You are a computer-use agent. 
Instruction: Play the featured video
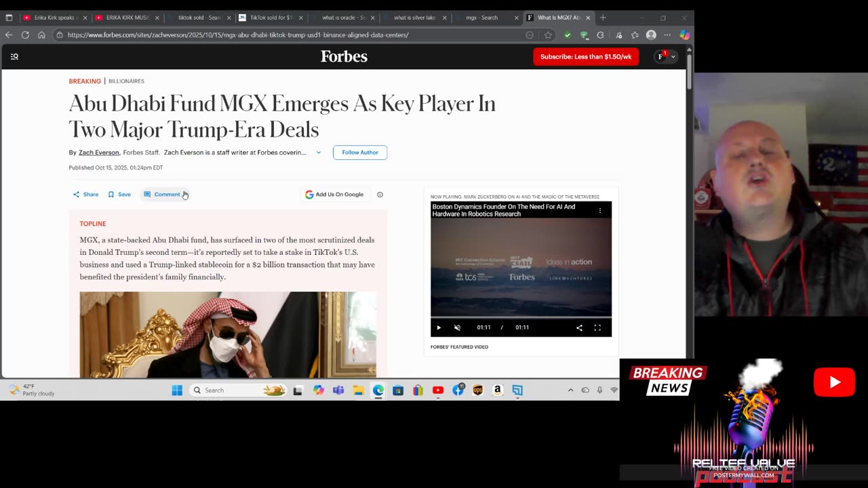tap(439, 327)
